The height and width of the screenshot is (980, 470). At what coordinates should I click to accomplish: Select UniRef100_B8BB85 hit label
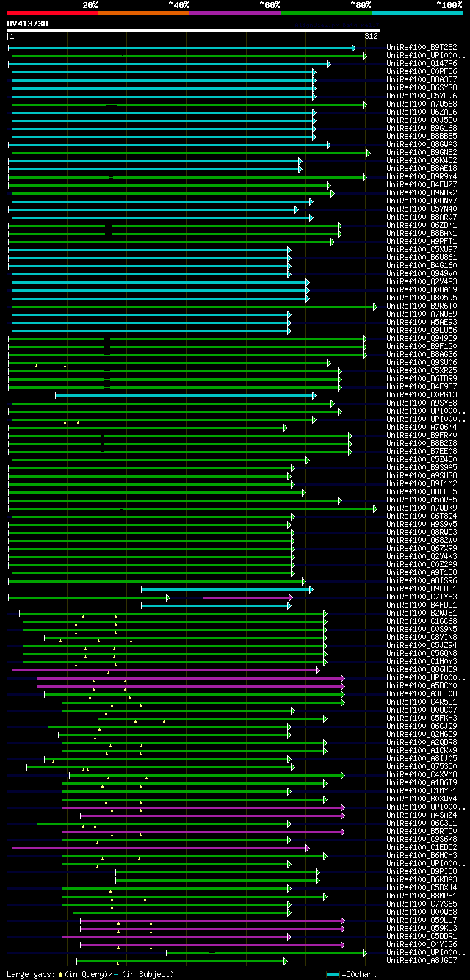point(422,137)
